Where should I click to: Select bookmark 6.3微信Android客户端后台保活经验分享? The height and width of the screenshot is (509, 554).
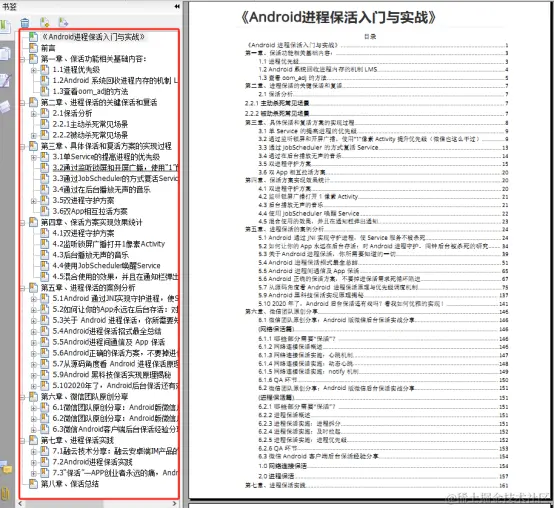(x=115, y=429)
